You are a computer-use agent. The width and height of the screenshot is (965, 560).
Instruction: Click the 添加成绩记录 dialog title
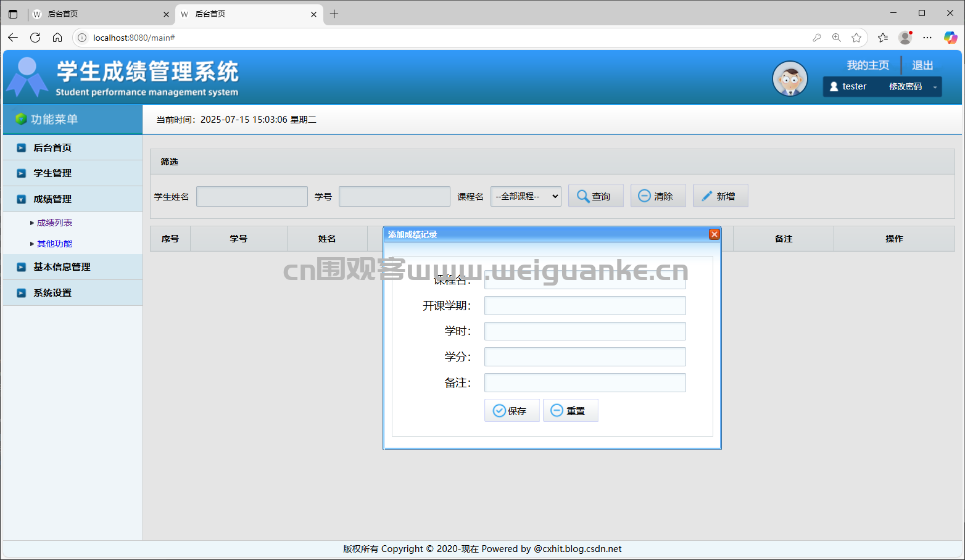412,234
